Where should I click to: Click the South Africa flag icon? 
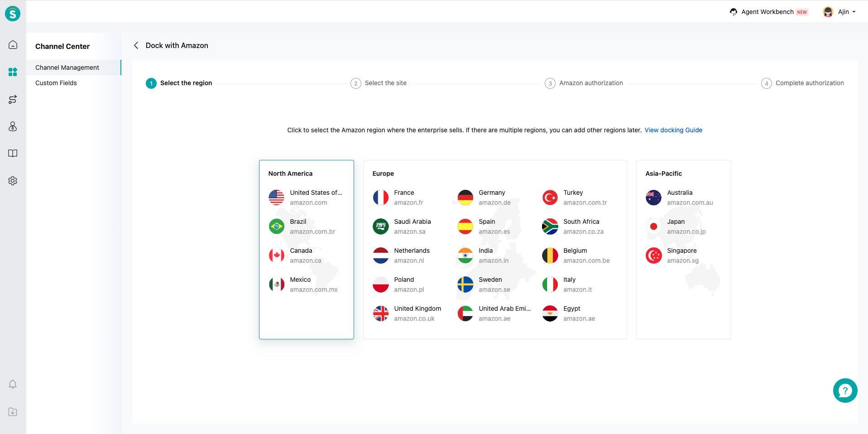(x=550, y=227)
